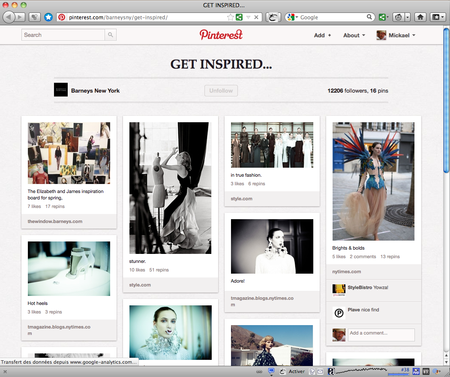Image resolution: width=450 pixels, height=377 pixels.
Task: Click the chain link status bar icon
Action: [259, 372]
